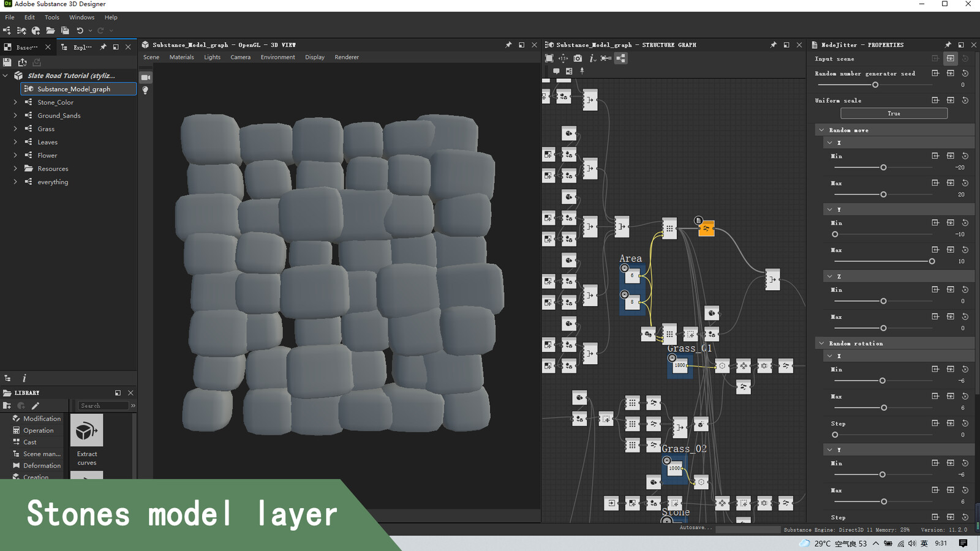Toggle the info display dropdown in graph toolbar
Viewport: 980px width, 551px height.
(592, 58)
